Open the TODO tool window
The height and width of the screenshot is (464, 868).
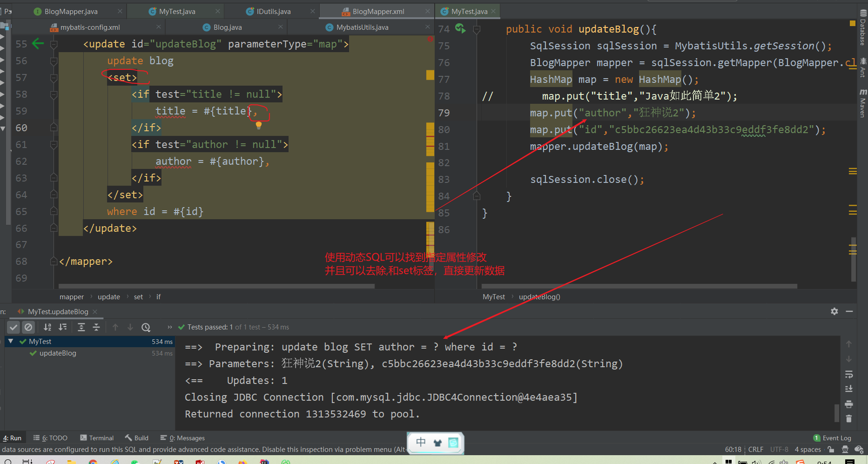click(50, 438)
